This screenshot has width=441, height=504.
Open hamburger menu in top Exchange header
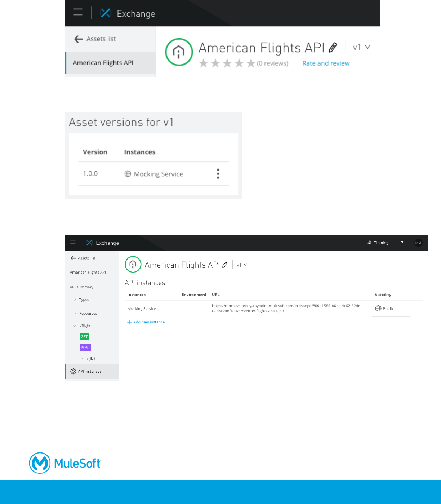pyautogui.click(x=78, y=12)
